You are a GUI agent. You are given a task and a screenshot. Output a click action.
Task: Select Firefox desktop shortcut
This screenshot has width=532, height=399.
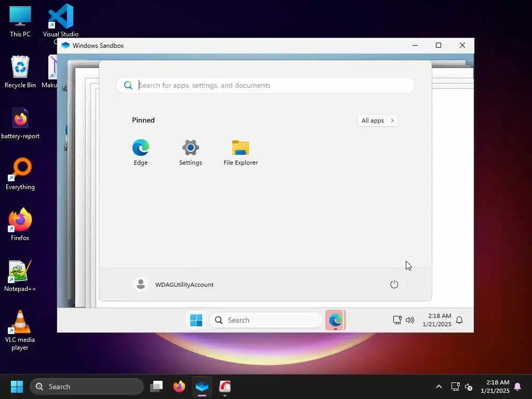pyautogui.click(x=20, y=224)
